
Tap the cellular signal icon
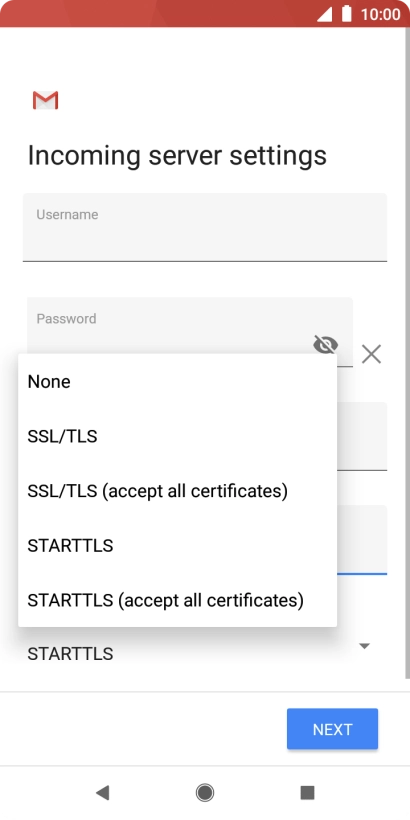pos(324,14)
